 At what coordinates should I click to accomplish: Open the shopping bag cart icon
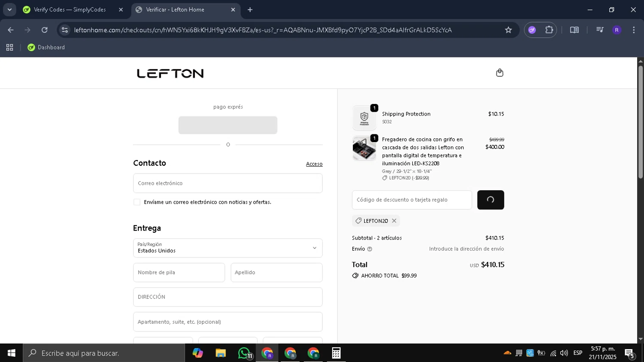[499, 73]
